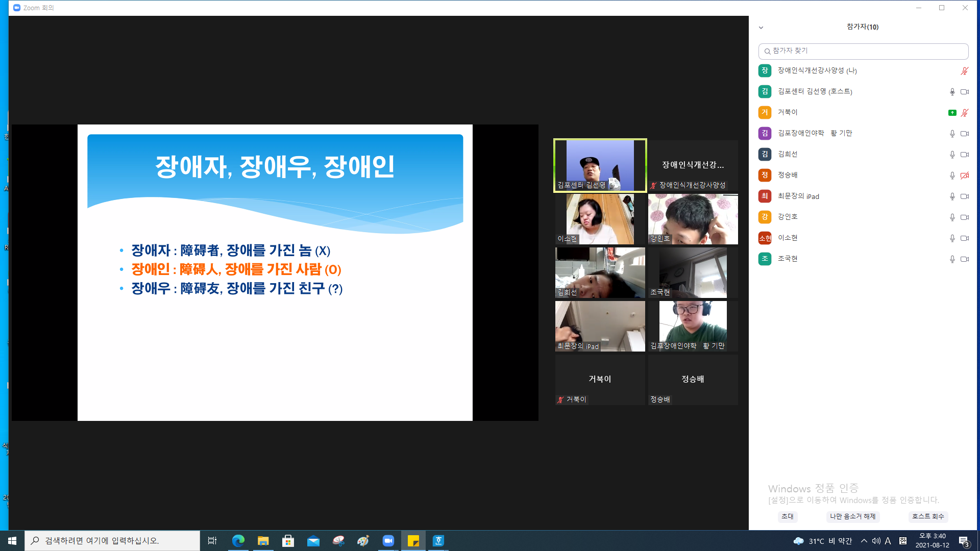Select 이소현 video tile

coord(600,219)
